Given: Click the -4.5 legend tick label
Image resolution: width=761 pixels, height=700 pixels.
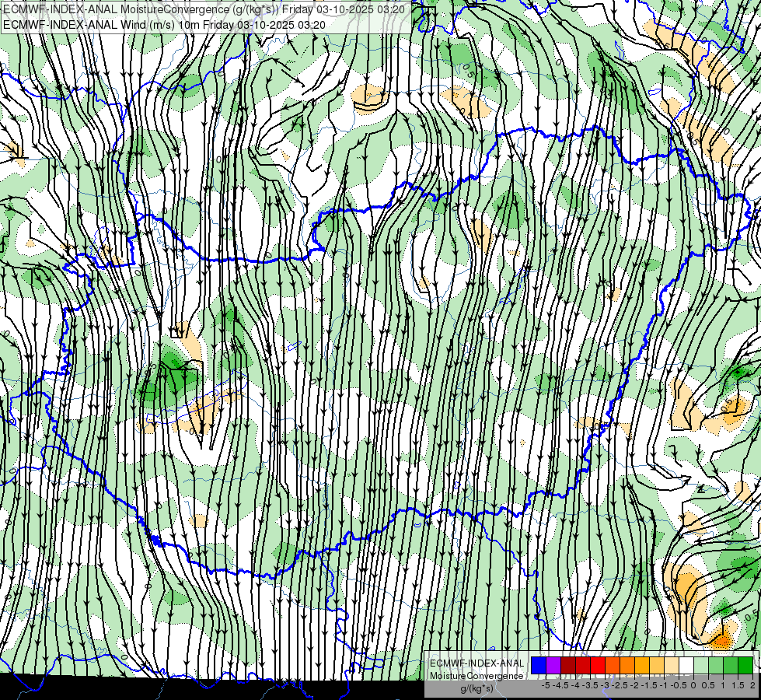Looking at the screenshot, I should [560, 685].
